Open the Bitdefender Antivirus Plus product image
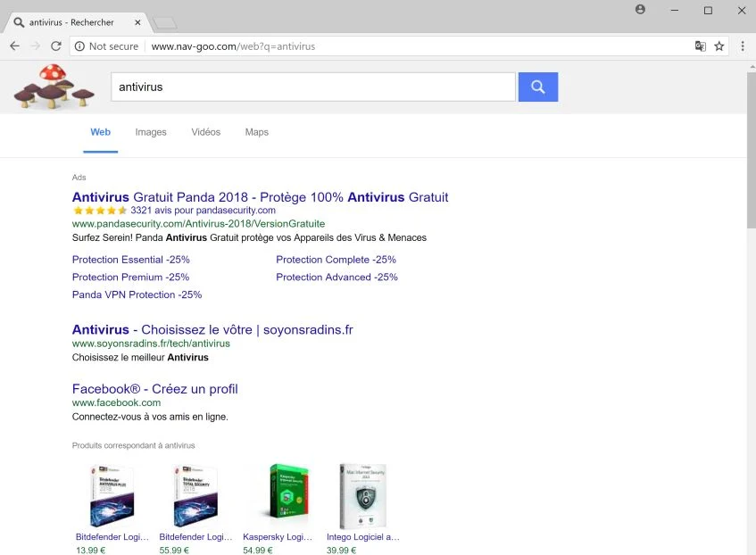The width and height of the screenshot is (756, 555). coord(112,496)
